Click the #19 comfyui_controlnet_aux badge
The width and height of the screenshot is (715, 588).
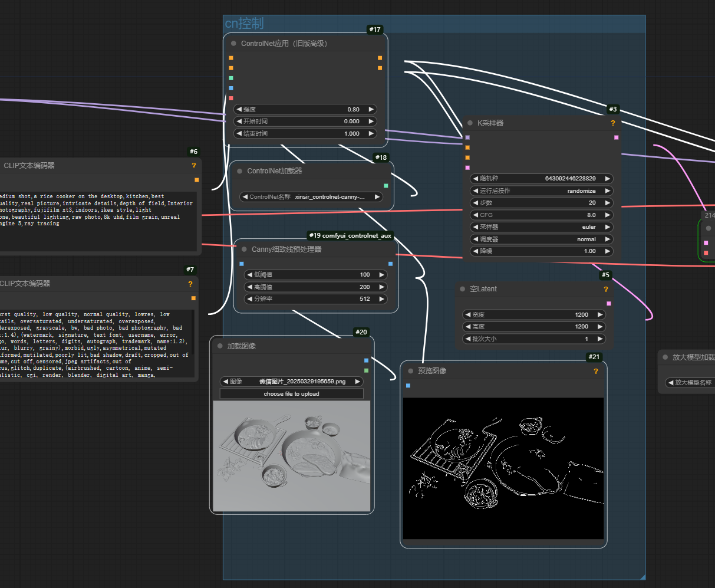350,235
